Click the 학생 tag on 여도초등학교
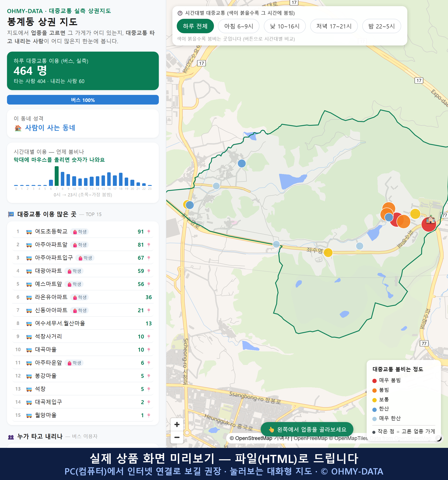Image resolution: width=448 pixels, height=480 pixels. [x=80, y=232]
